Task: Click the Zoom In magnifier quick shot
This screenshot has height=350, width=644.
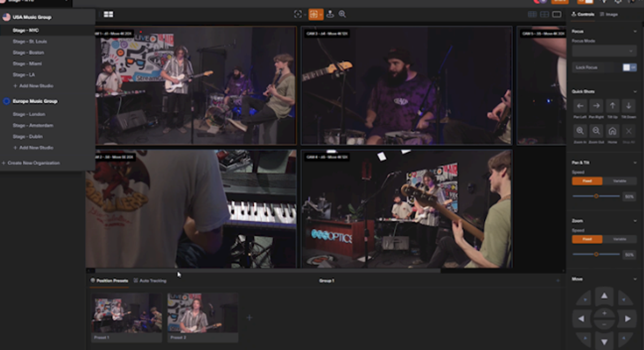Action: click(x=580, y=131)
